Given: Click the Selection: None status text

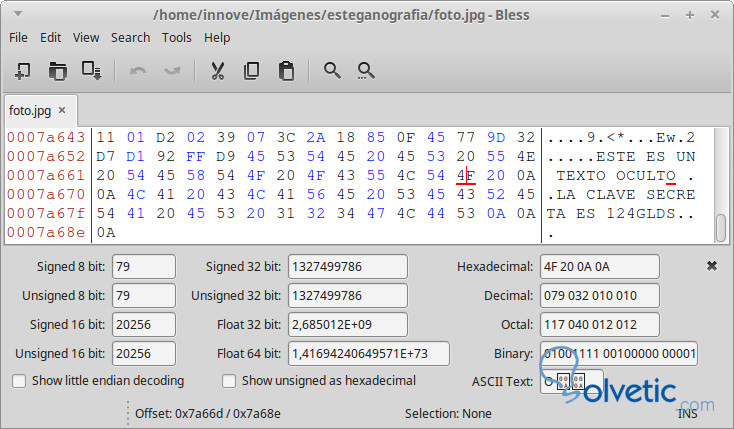Looking at the screenshot, I should [x=448, y=414].
